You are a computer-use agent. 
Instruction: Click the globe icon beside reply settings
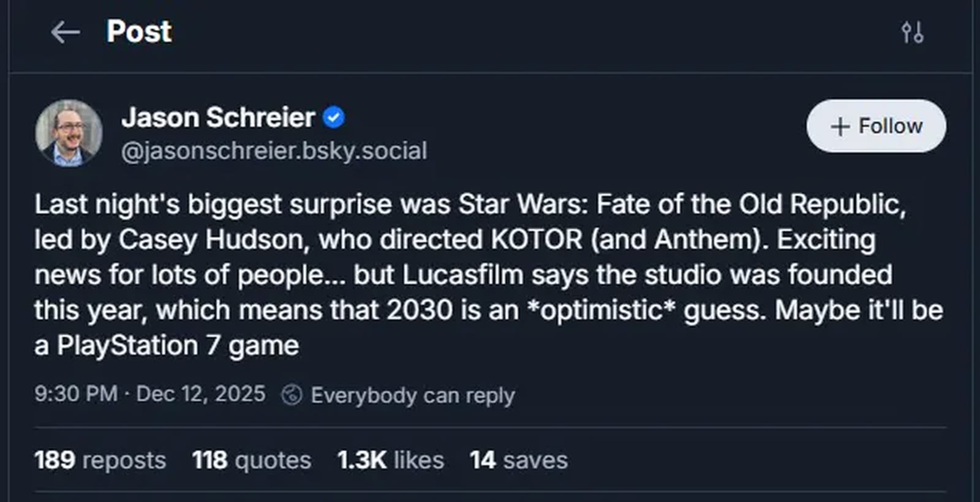click(292, 395)
